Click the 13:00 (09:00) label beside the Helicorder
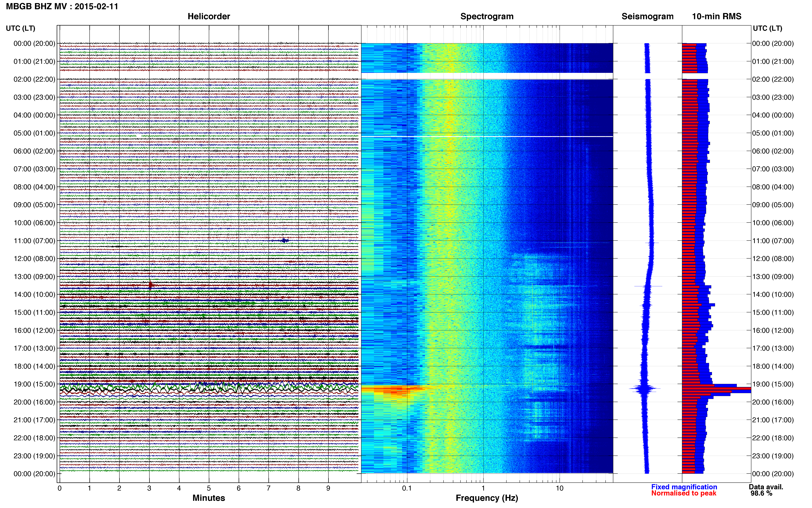Image resolution: width=812 pixels, height=508 pixels. 34,277
